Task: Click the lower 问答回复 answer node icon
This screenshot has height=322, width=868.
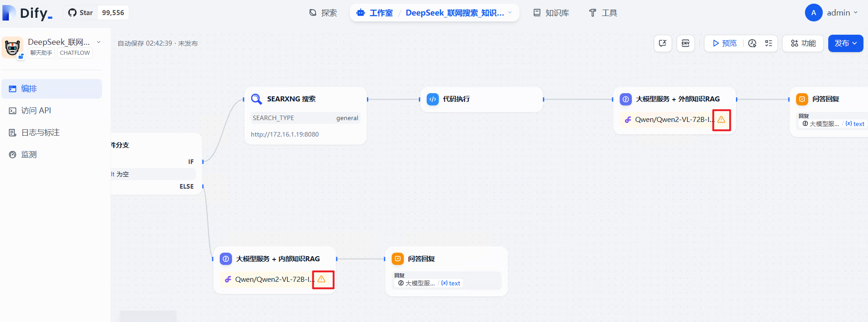Action: tap(398, 259)
